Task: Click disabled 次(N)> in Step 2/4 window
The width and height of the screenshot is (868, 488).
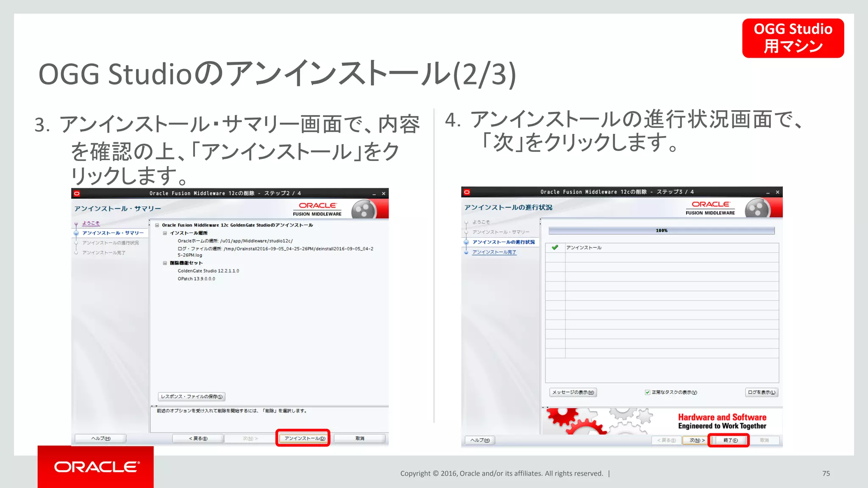Action: pos(250,438)
